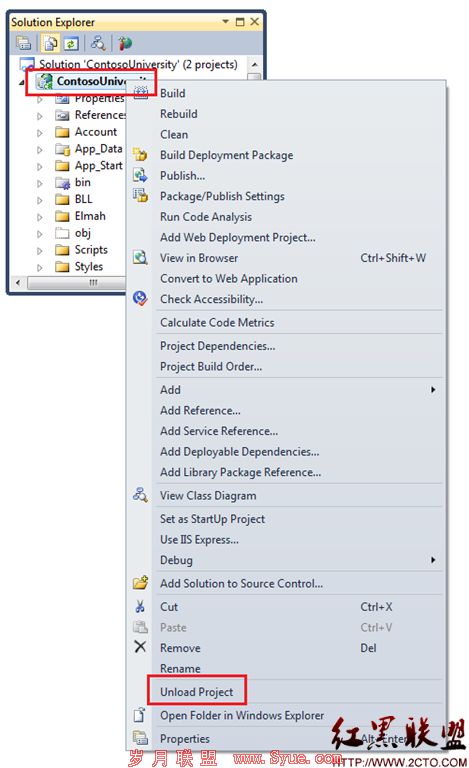Toggle Show All Files toolbar button

point(49,43)
